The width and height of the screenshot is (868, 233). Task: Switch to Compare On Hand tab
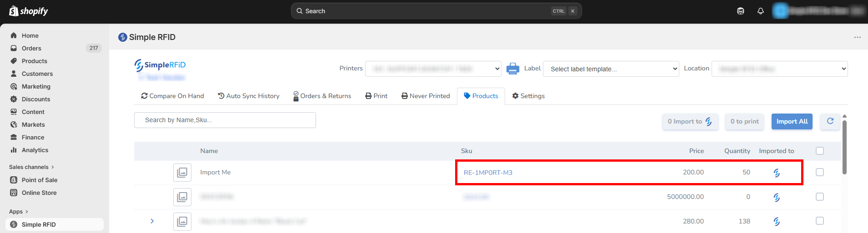(172, 96)
